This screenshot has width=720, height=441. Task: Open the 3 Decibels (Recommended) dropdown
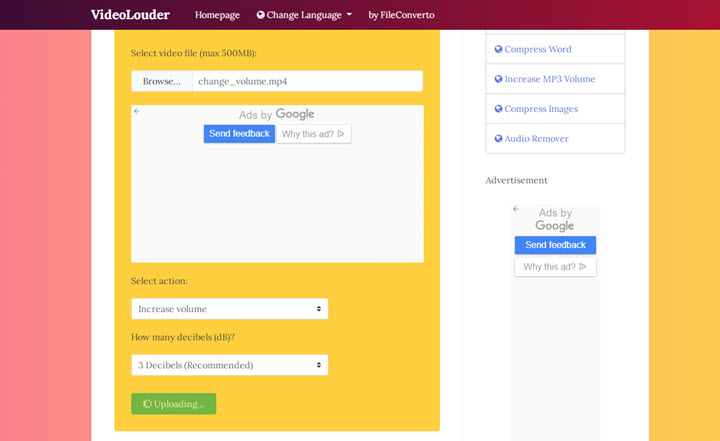point(230,365)
